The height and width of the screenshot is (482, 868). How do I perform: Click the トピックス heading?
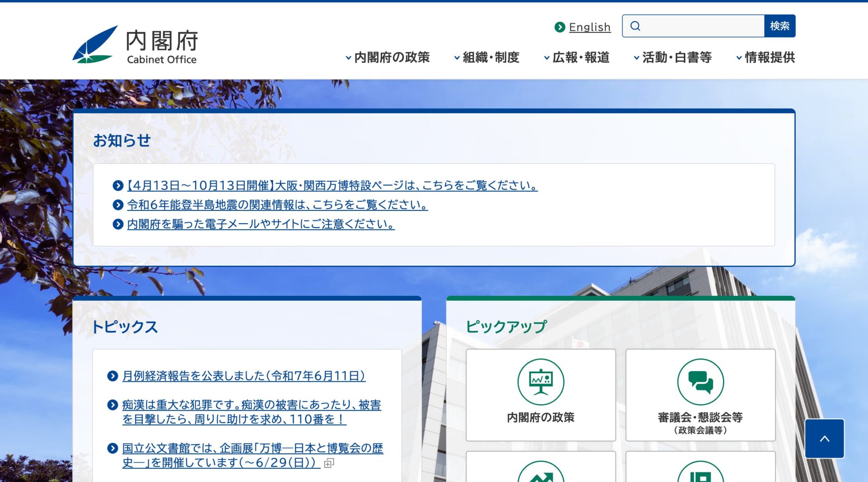pos(124,327)
